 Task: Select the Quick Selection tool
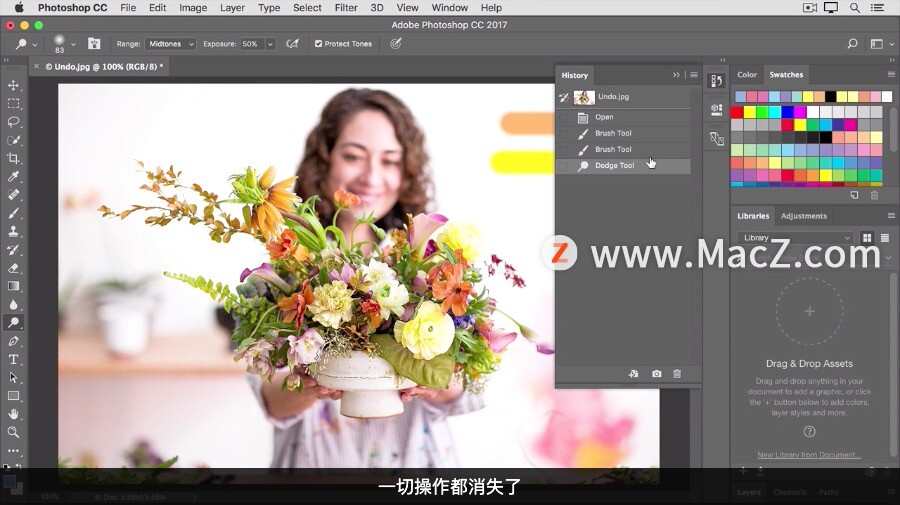click(13, 140)
